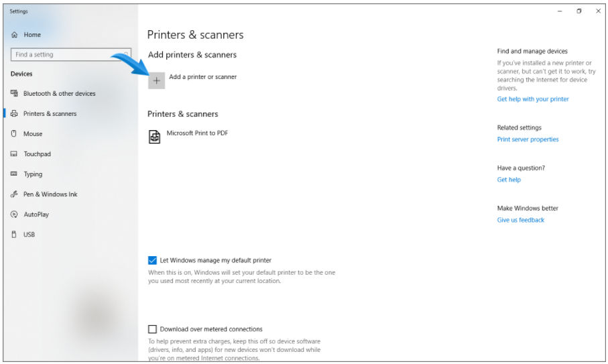Click the Give us feedback link

pos(521,220)
